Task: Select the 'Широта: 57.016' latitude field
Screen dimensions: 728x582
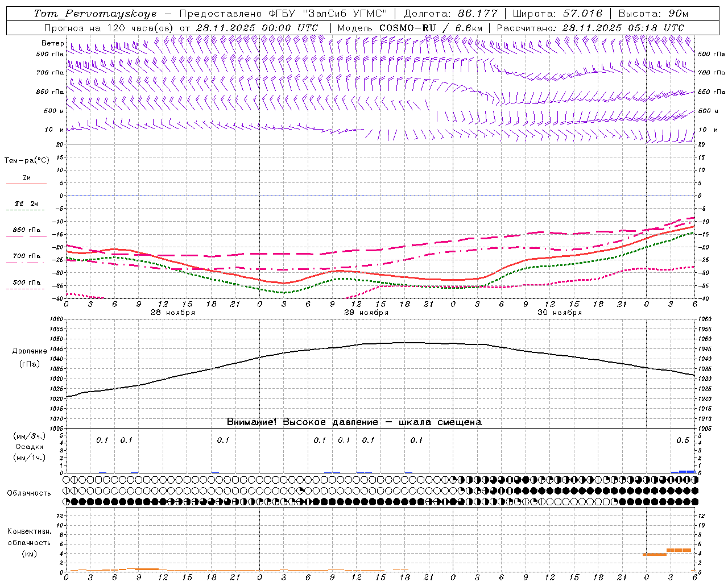Action: 557,14
